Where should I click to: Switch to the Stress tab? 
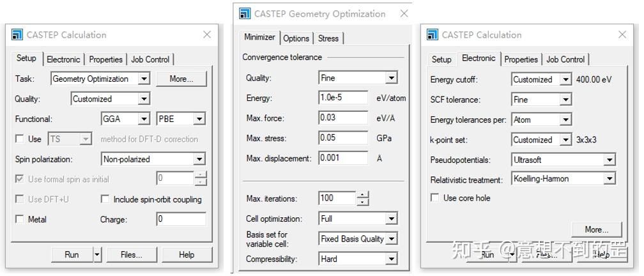point(328,38)
